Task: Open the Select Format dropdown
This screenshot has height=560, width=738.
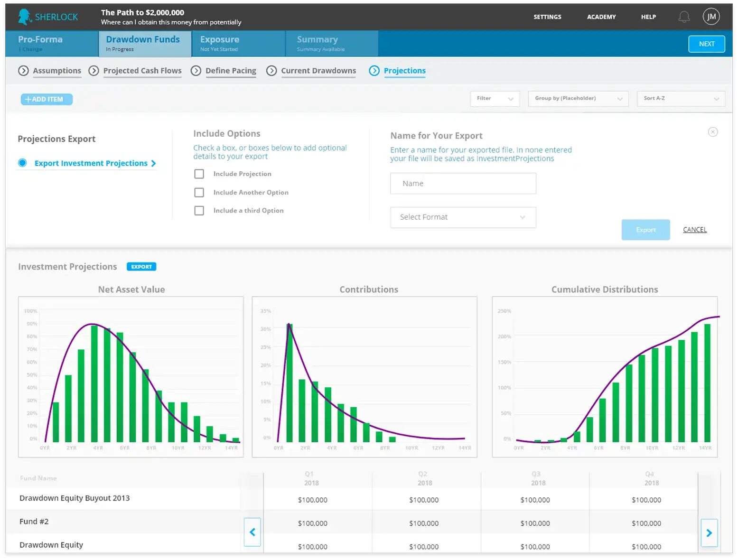Action: pyautogui.click(x=463, y=217)
